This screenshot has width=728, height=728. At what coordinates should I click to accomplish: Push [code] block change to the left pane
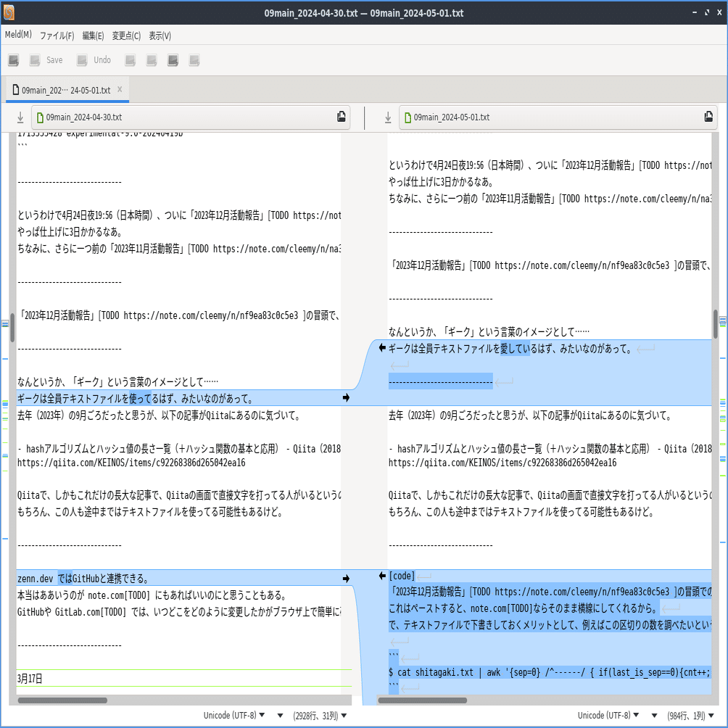click(382, 576)
